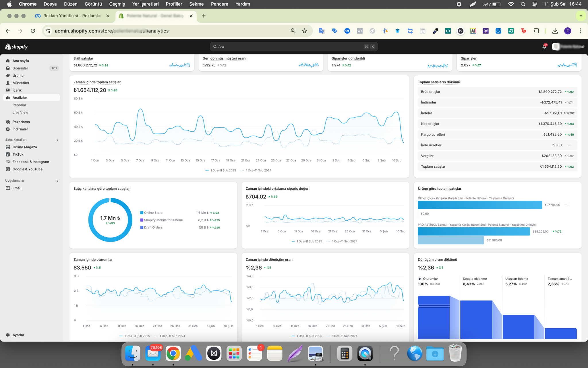Screen dimensions: 588x368
Task: Click the Shopify notifications bell icon
Action: point(544,47)
